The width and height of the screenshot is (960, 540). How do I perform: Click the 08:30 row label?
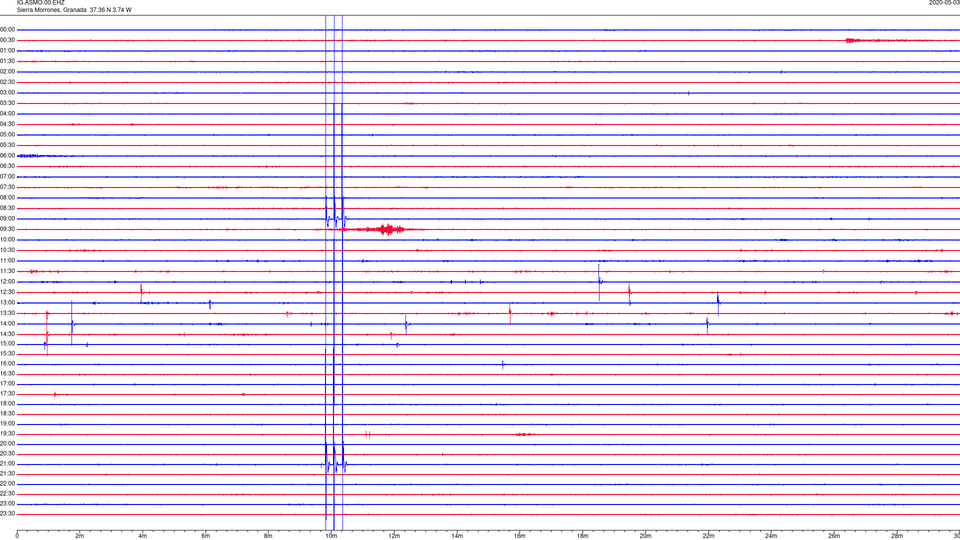pos(8,208)
